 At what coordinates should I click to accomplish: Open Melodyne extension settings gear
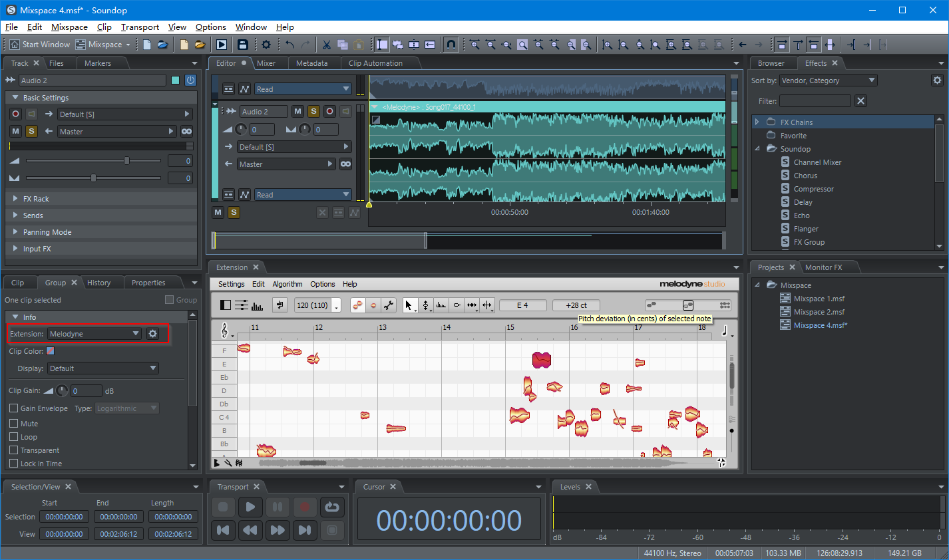(x=153, y=334)
